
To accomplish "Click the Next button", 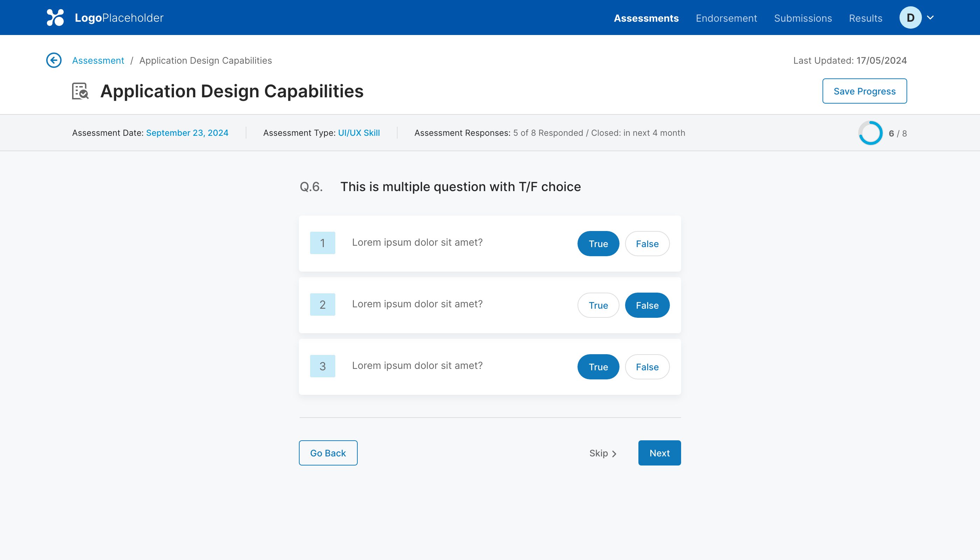I will [660, 453].
